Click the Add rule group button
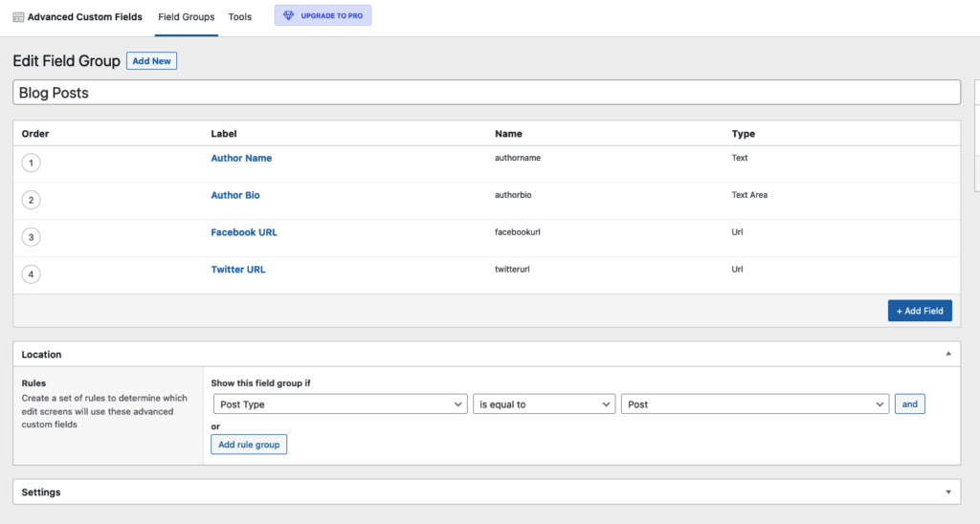The width and height of the screenshot is (980, 524). [x=249, y=445]
